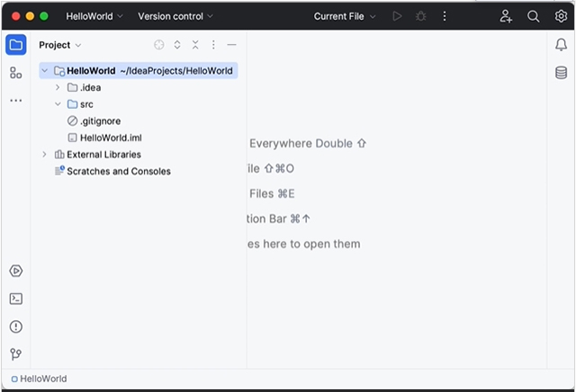Open the Project view selector dropdown
This screenshot has width=576, height=392.
[x=60, y=45]
